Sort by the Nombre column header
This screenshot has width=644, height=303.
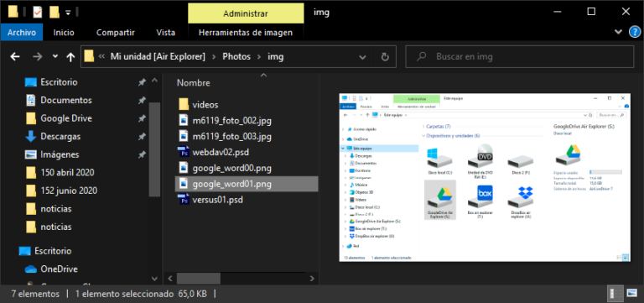(x=194, y=83)
